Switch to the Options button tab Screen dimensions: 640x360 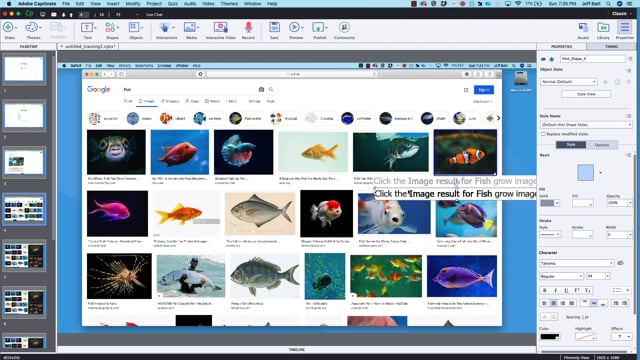tap(602, 145)
